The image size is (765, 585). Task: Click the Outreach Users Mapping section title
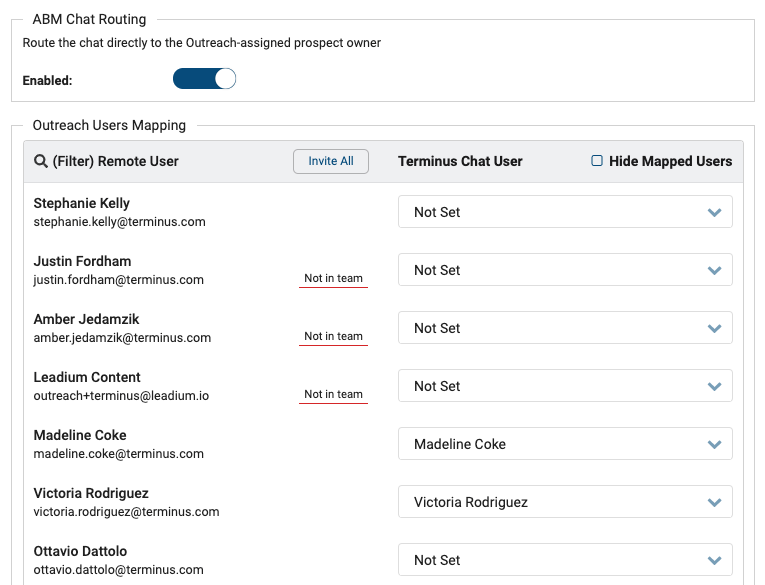point(109,125)
